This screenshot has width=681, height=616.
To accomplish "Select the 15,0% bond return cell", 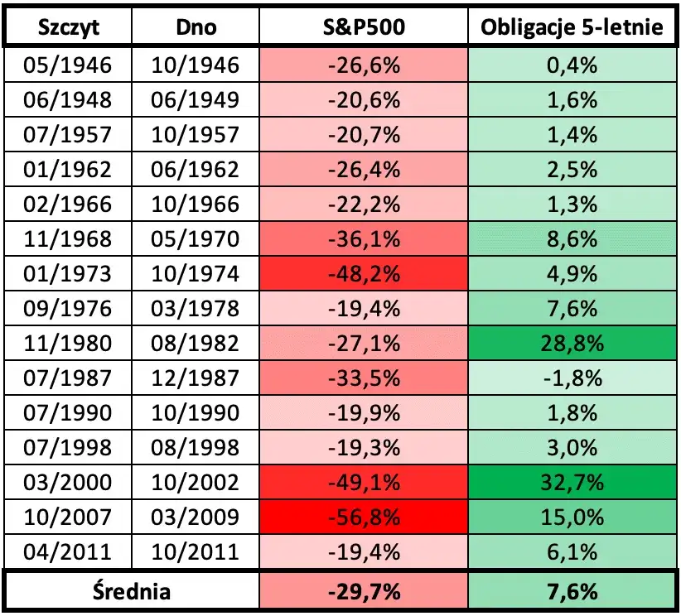I will pos(572,518).
